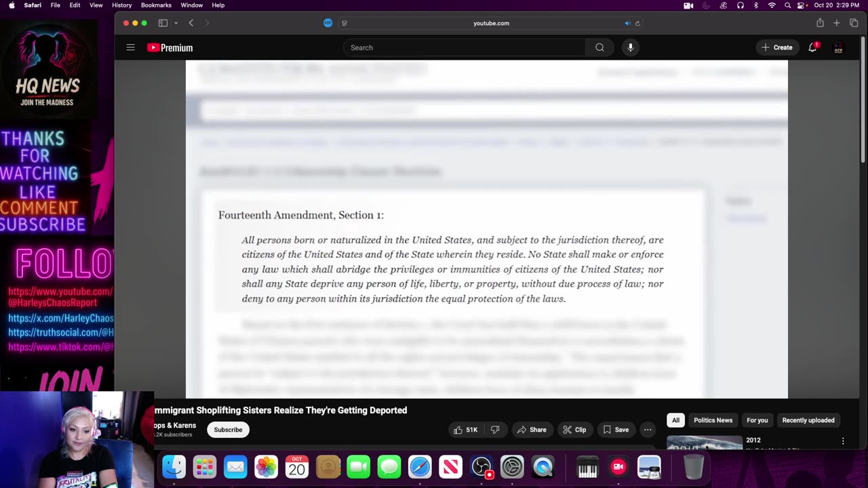Click the YouTube Premium logo

pos(170,47)
